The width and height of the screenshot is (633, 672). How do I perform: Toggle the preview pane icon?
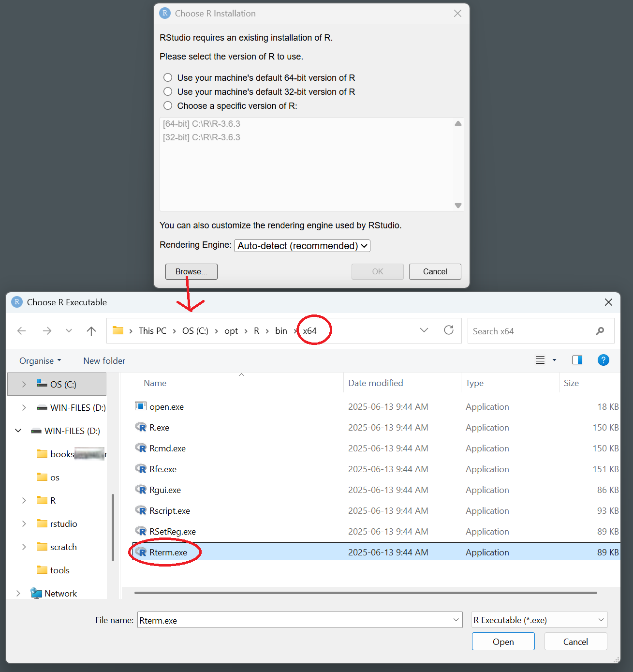coord(577,360)
